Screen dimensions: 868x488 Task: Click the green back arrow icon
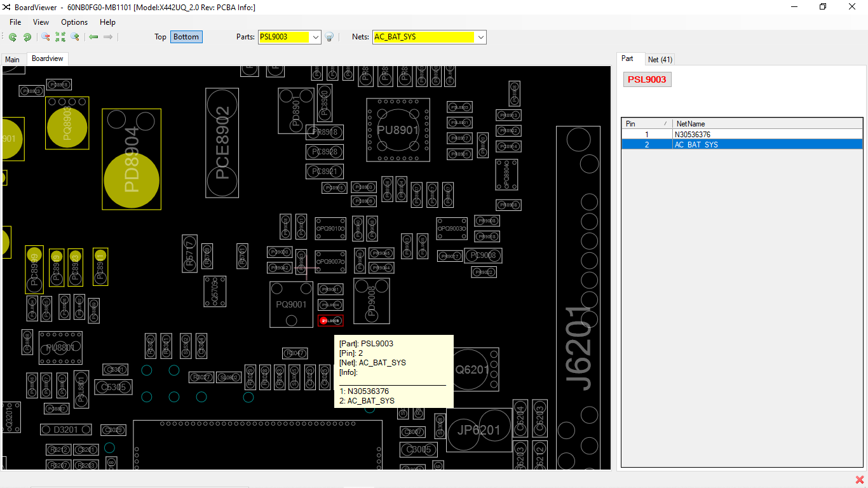pyautogui.click(x=93, y=37)
